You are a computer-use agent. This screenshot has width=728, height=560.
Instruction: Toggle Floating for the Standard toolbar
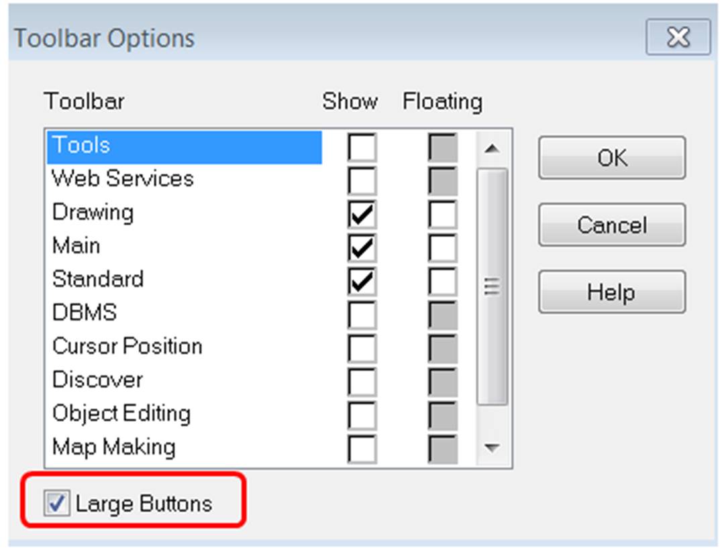pos(441,279)
